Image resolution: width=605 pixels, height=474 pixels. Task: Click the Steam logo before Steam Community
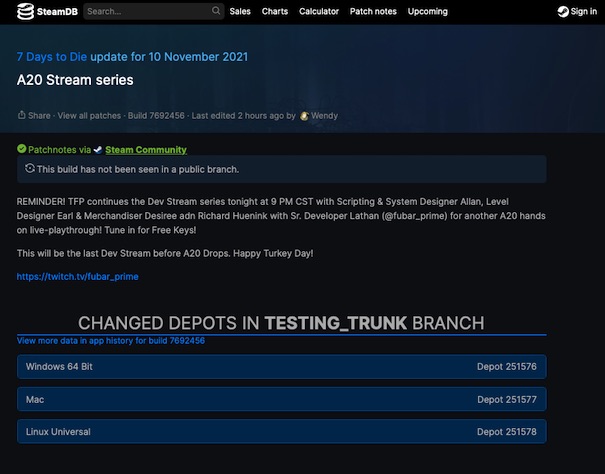(98, 150)
